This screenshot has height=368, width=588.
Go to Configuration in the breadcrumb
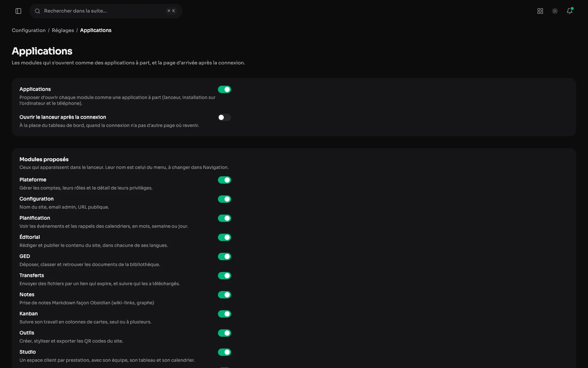click(x=29, y=30)
